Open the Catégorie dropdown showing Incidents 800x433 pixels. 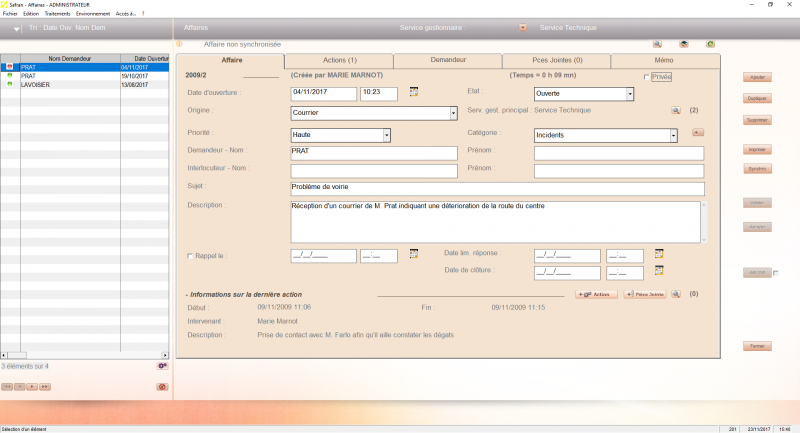[x=673, y=135]
